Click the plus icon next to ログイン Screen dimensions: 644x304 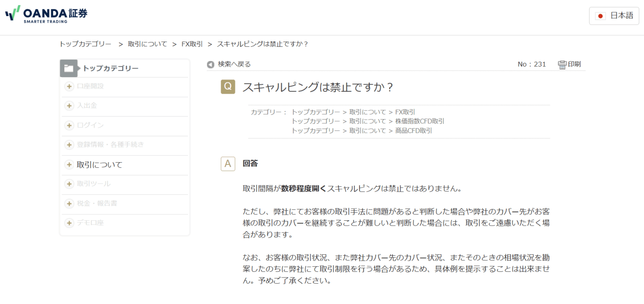pyautogui.click(x=69, y=126)
